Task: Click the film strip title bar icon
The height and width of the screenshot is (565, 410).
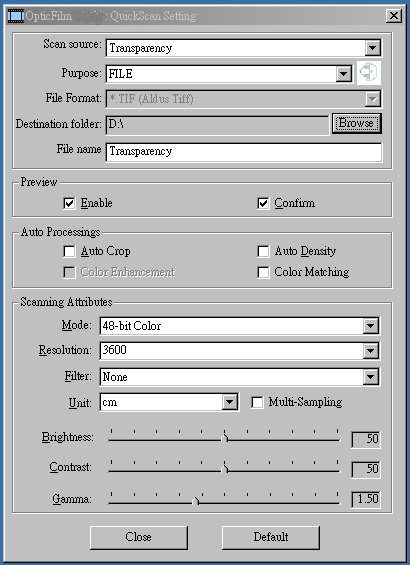Action: coord(16,16)
